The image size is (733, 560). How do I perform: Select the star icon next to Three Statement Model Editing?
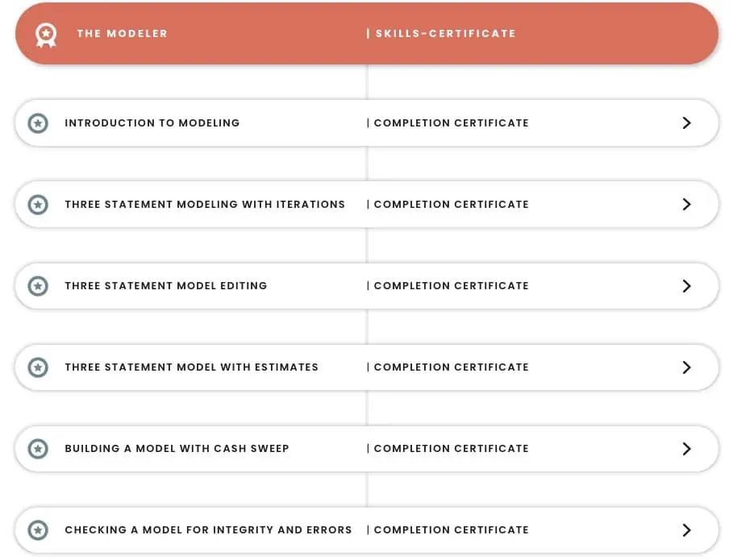pos(37,285)
